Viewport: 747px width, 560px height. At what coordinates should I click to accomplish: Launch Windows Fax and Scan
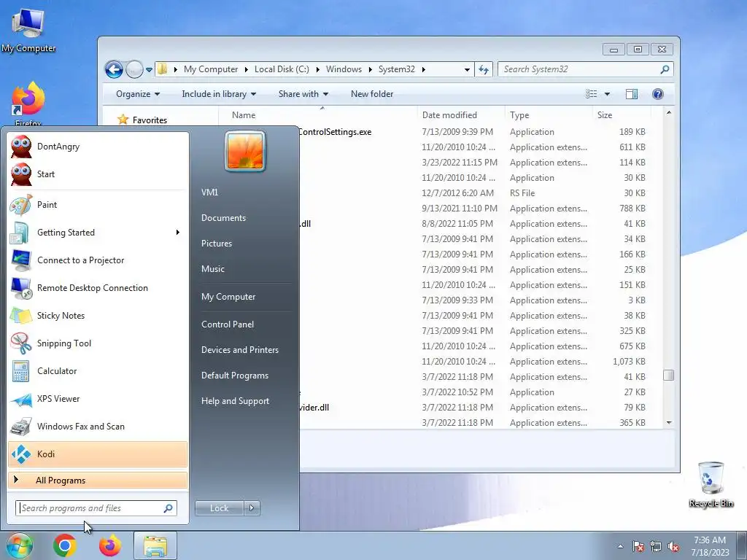click(x=97, y=426)
